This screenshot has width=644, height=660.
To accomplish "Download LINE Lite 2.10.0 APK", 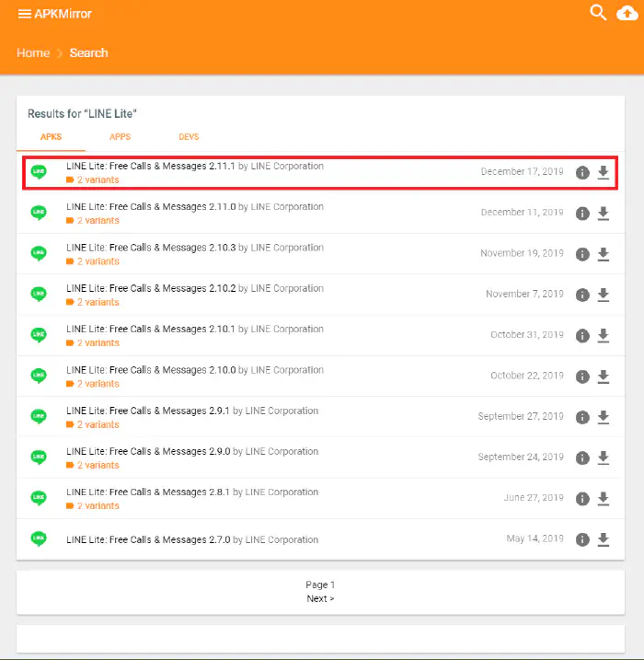I will pyautogui.click(x=604, y=376).
